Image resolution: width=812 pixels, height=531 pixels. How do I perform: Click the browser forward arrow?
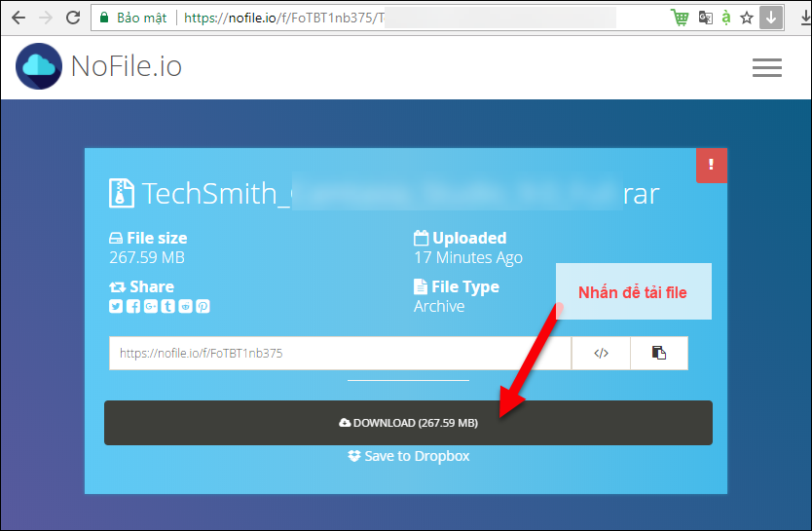(46, 18)
